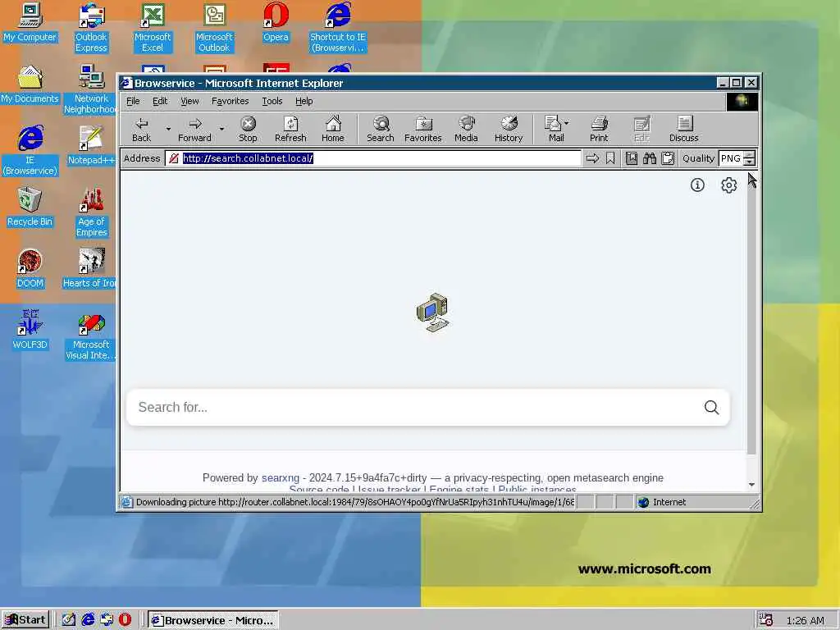Increase Quality with spinner up arrow
This screenshot has width=840, height=630.
(x=750, y=155)
